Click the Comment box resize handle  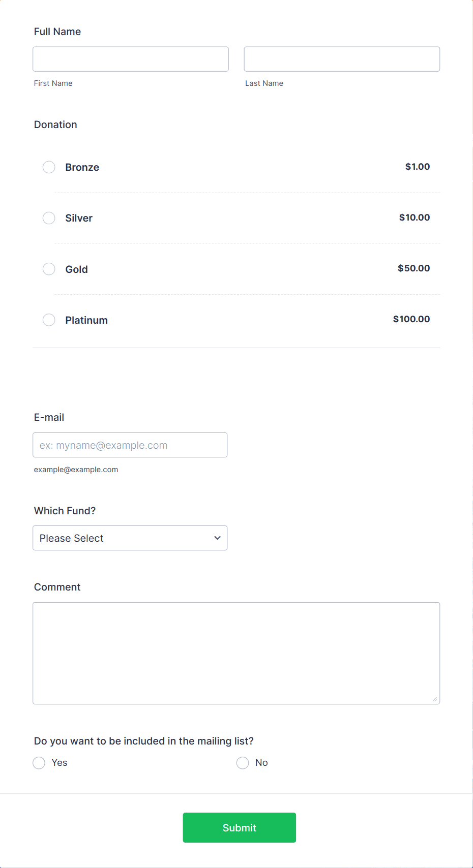[435, 699]
